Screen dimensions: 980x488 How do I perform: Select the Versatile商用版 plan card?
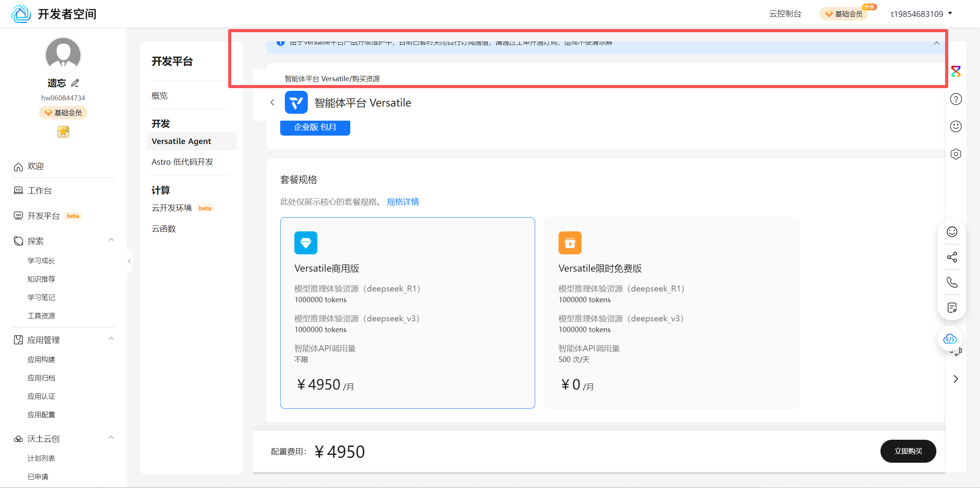coord(407,313)
